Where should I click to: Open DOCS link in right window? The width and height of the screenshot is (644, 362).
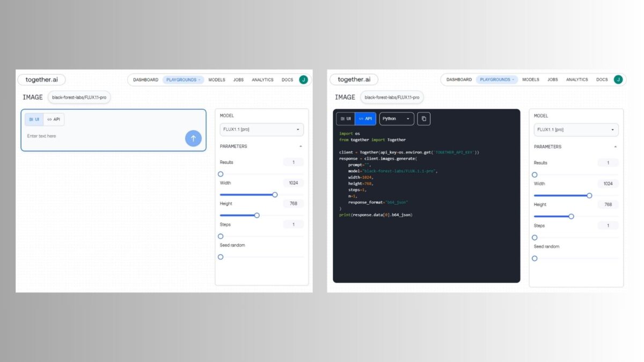coord(602,79)
